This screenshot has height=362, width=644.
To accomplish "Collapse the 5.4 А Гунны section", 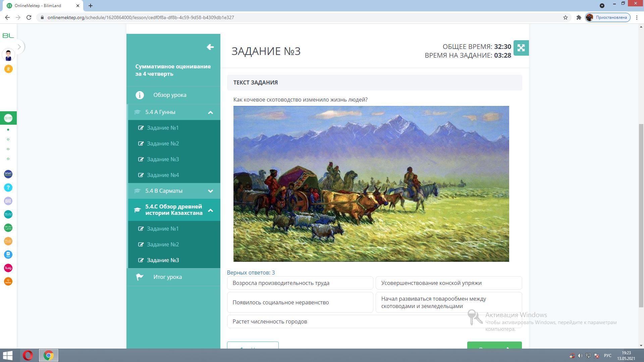I will point(210,112).
